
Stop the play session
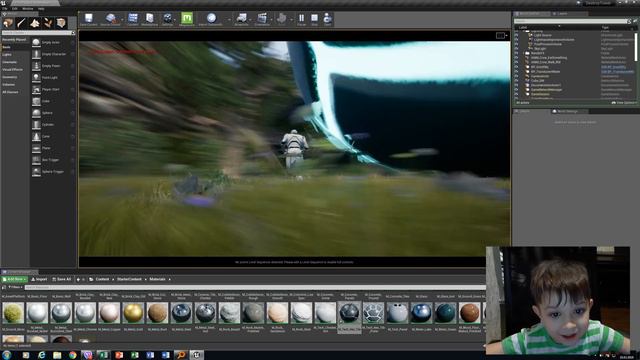point(314,19)
